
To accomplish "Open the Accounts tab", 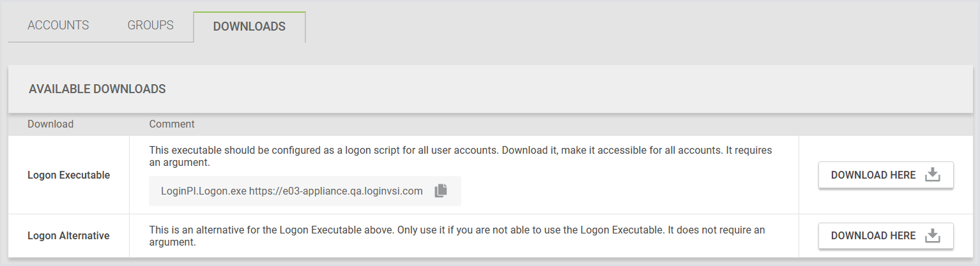I will point(58,26).
